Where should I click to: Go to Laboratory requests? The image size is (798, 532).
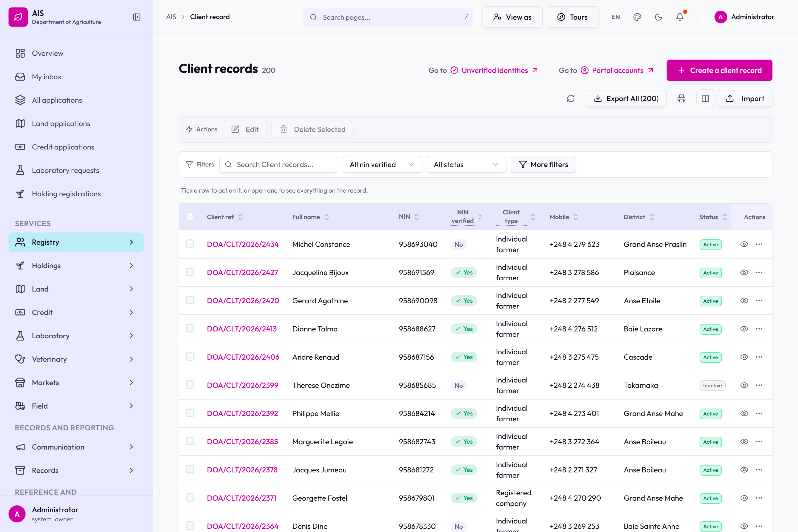[76, 170]
